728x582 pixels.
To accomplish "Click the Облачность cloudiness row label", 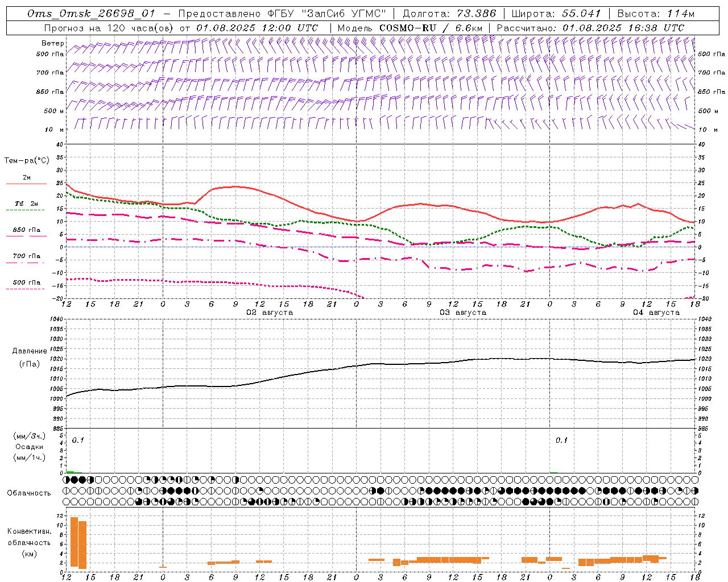I will (29, 493).
